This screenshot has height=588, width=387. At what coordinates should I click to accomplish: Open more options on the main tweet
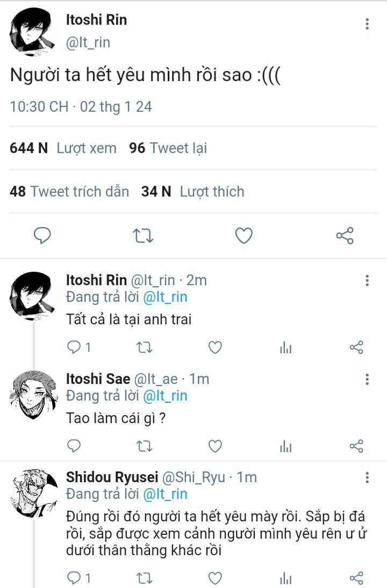click(x=367, y=24)
